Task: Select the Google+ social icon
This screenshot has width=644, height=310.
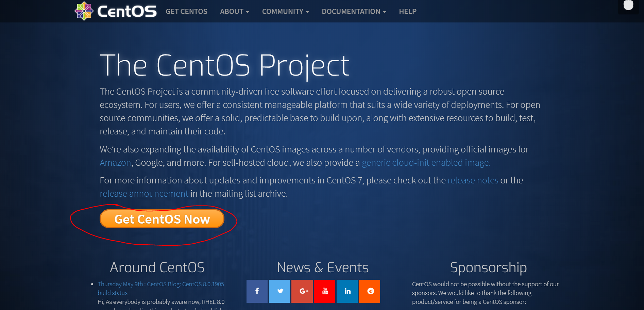Action: (302, 291)
